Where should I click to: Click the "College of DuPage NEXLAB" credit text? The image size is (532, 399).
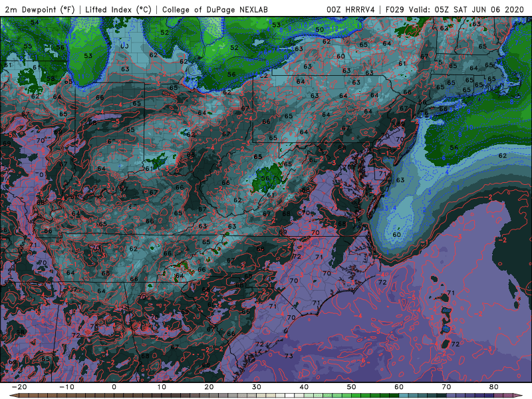[x=215, y=10]
